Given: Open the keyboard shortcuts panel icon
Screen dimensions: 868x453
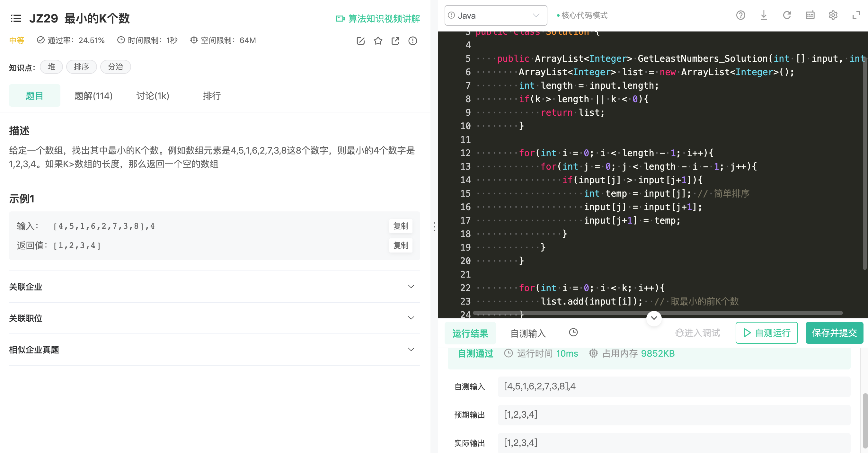Looking at the screenshot, I should coord(810,15).
